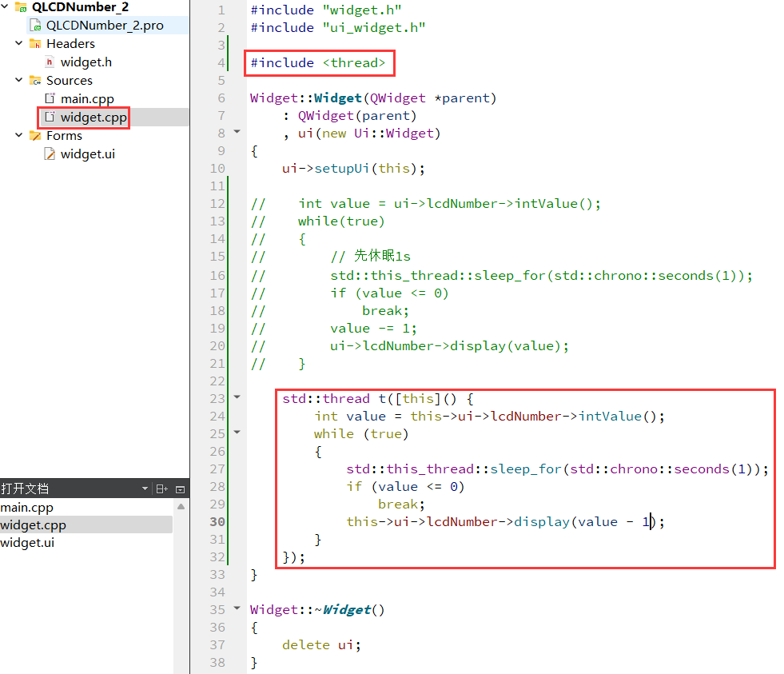Collapse the Sources folder
This screenshot has width=784, height=674.
tap(19, 80)
